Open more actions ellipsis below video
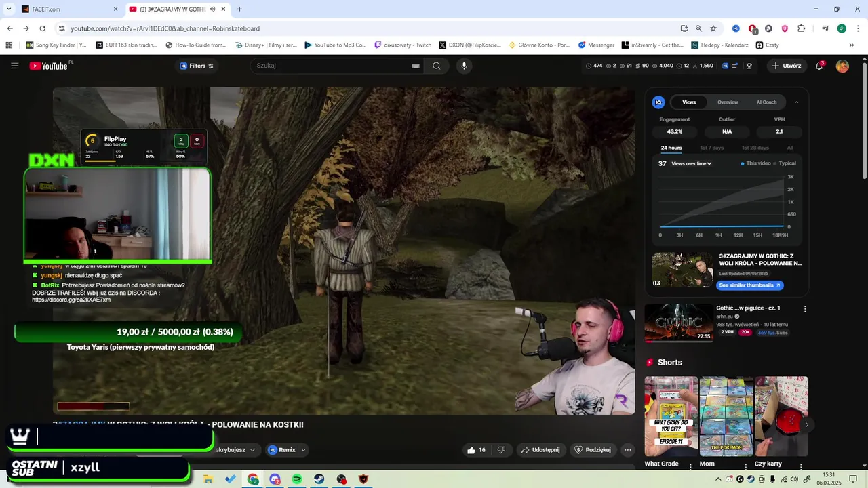The image size is (868, 488). 628,450
